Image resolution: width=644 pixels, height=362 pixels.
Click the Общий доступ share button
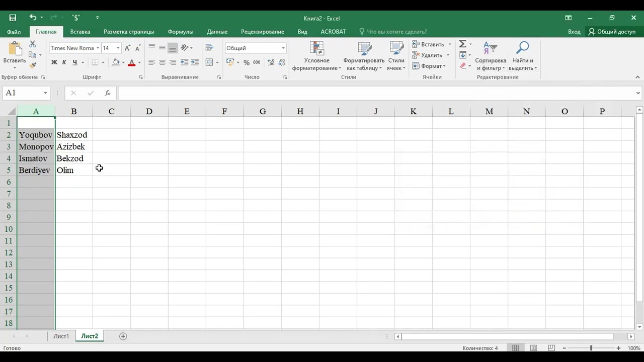(x=612, y=32)
